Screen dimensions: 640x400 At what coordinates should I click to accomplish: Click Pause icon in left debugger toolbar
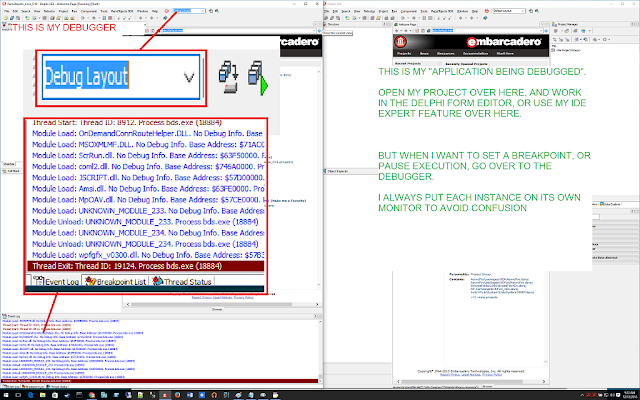(104, 18)
